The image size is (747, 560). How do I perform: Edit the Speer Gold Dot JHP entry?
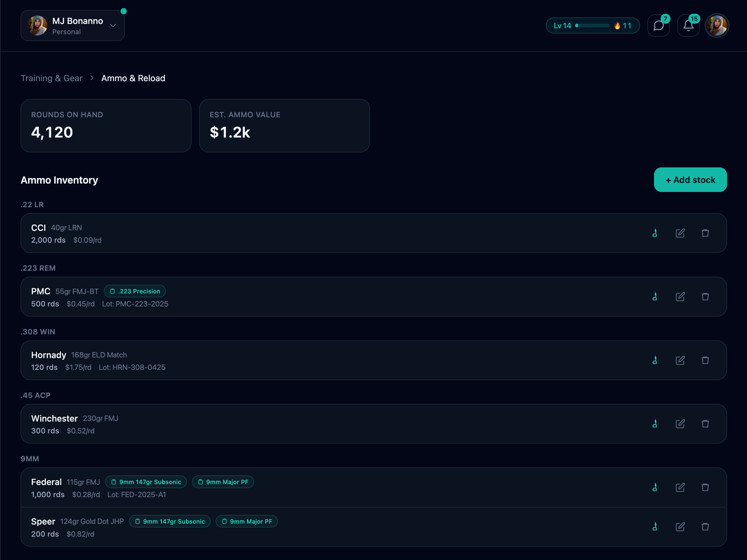[680, 527]
